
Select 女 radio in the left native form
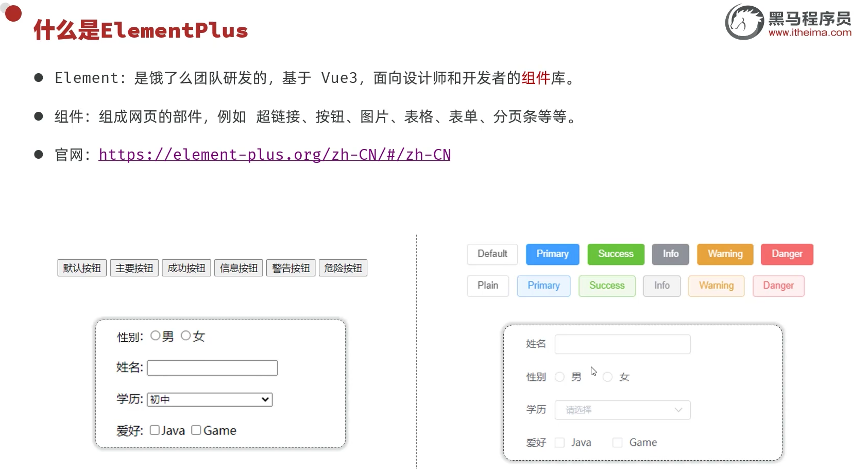click(x=186, y=336)
